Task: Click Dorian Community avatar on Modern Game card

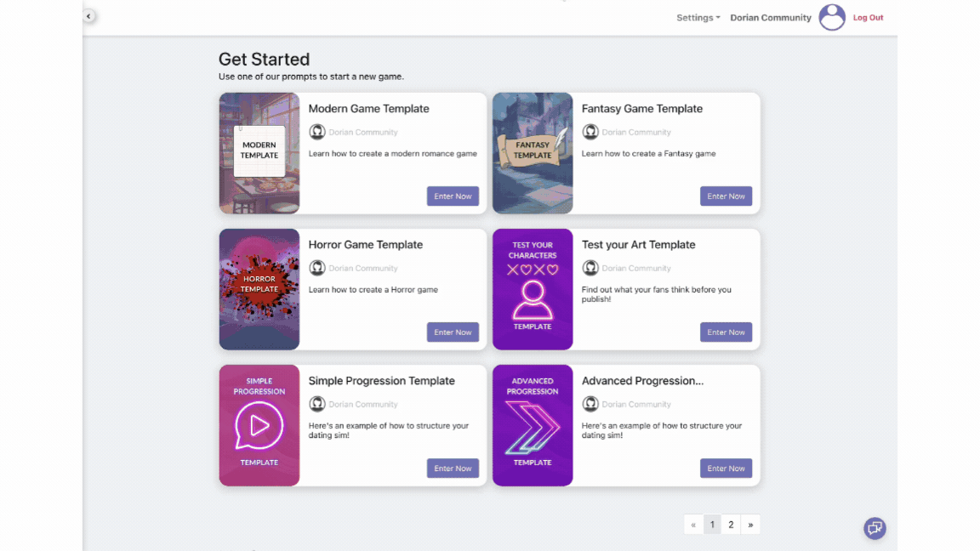Action: tap(316, 132)
